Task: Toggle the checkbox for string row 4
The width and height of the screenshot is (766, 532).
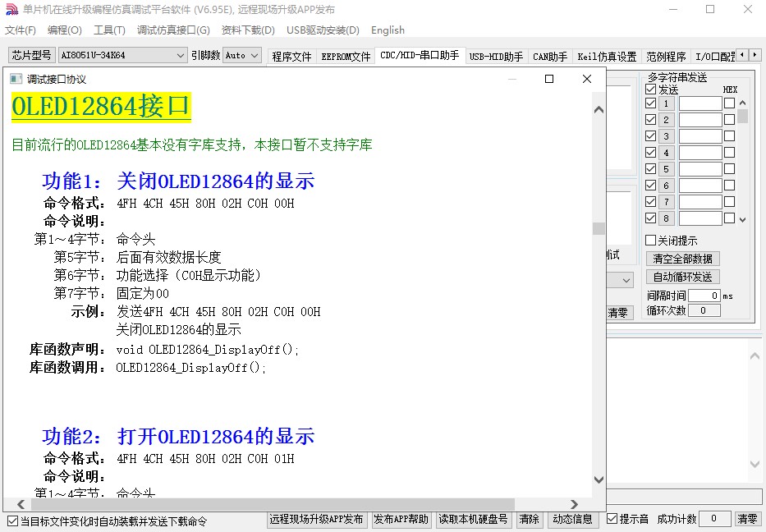Action: click(650, 153)
